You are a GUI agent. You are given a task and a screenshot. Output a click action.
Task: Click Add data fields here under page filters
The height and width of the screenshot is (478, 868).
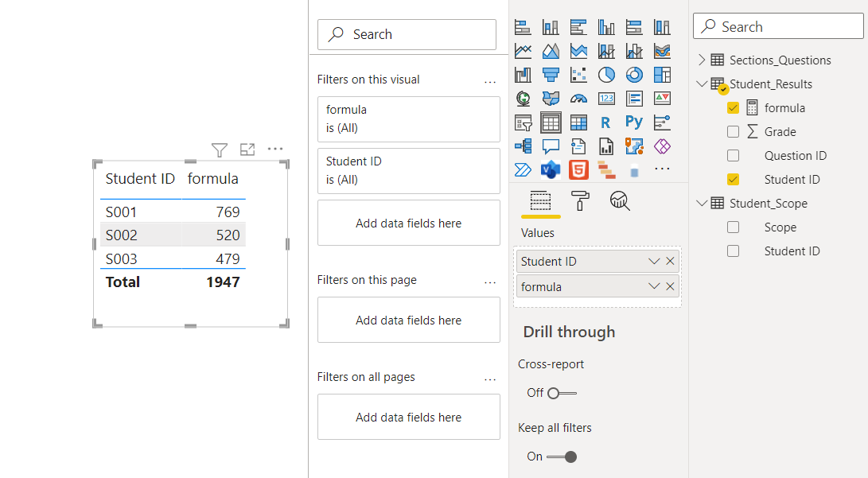(x=408, y=321)
